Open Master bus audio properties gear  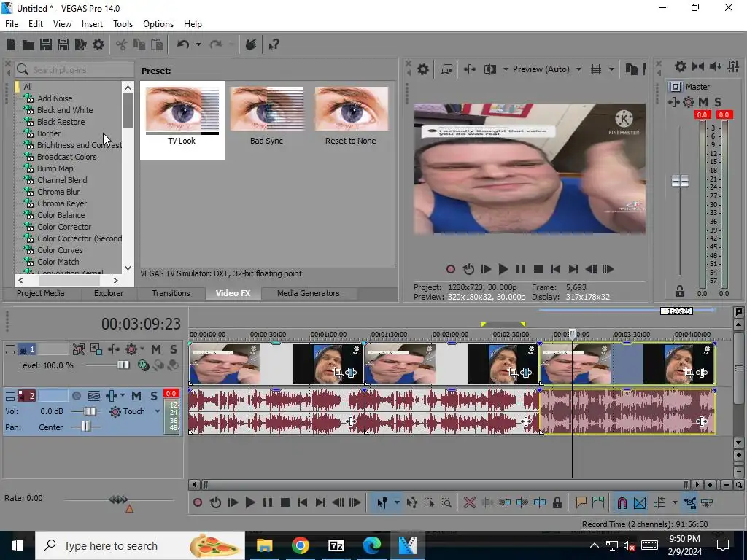click(x=681, y=66)
